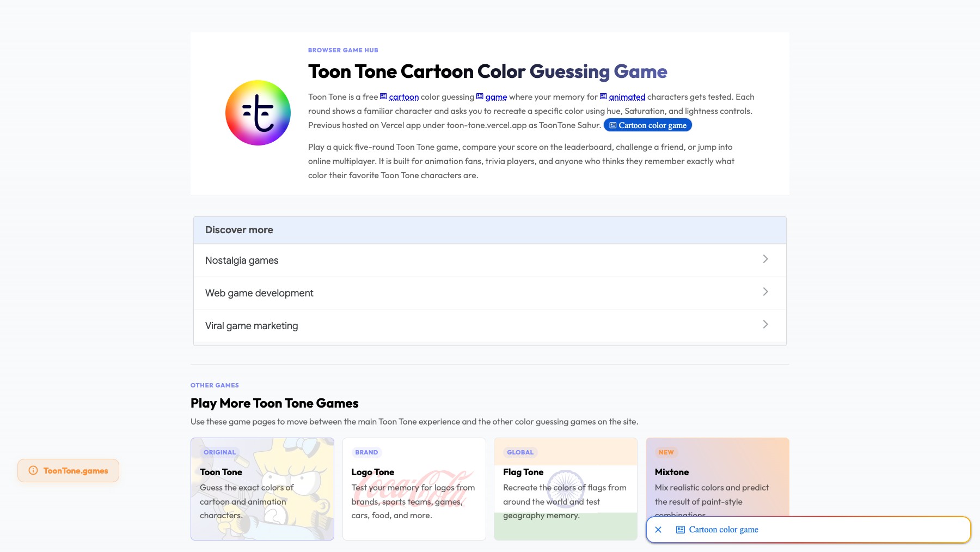Viewport: 980px width, 552px height.
Task: Expand the Web game development chevron
Action: click(765, 292)
